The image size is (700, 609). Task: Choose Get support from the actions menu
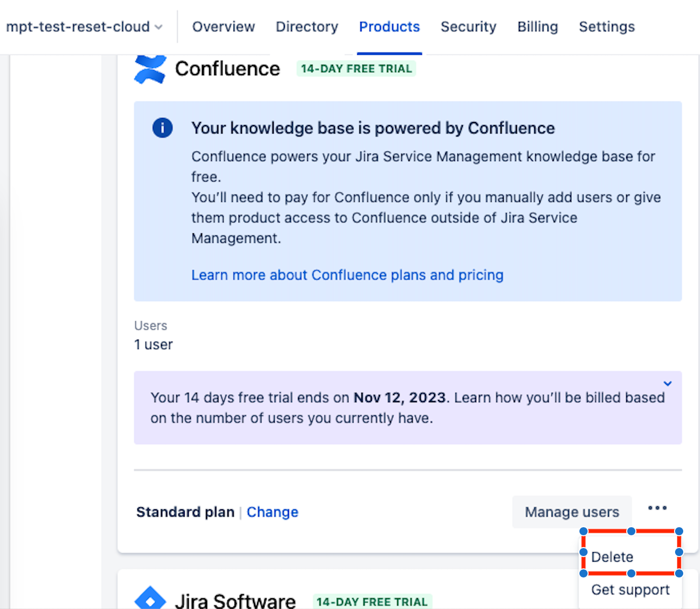coord(630,590)
